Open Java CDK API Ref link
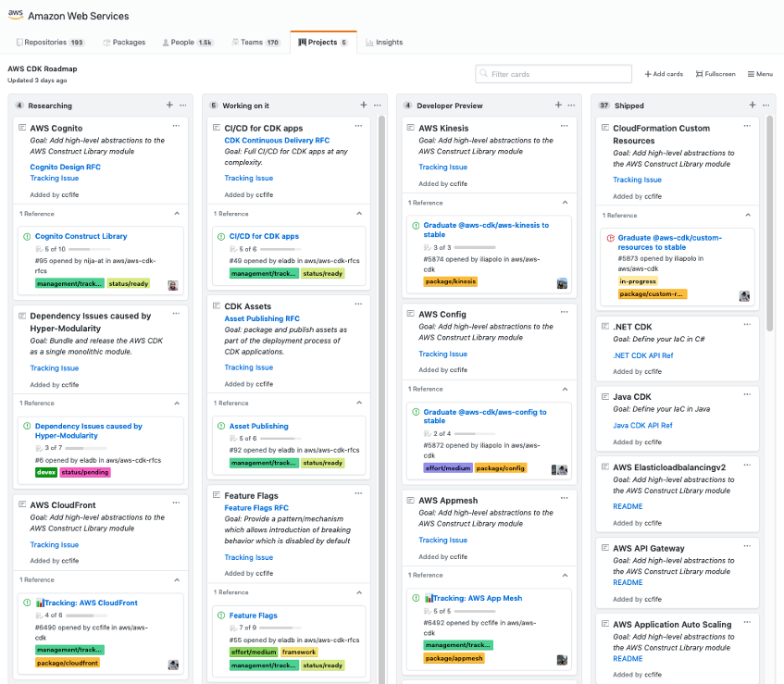Viewport: 784px width, 684px height. 642,426
